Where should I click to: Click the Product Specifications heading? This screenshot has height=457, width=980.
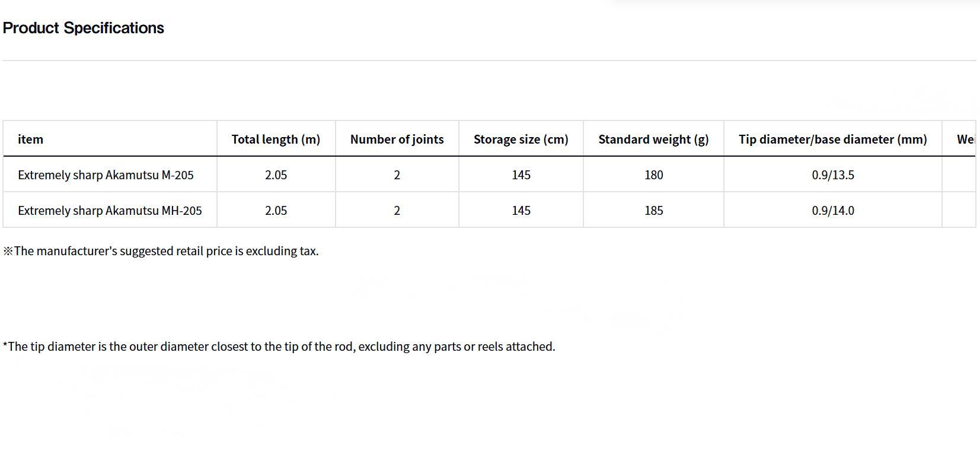pyautogui.click(x=84, y=28)
